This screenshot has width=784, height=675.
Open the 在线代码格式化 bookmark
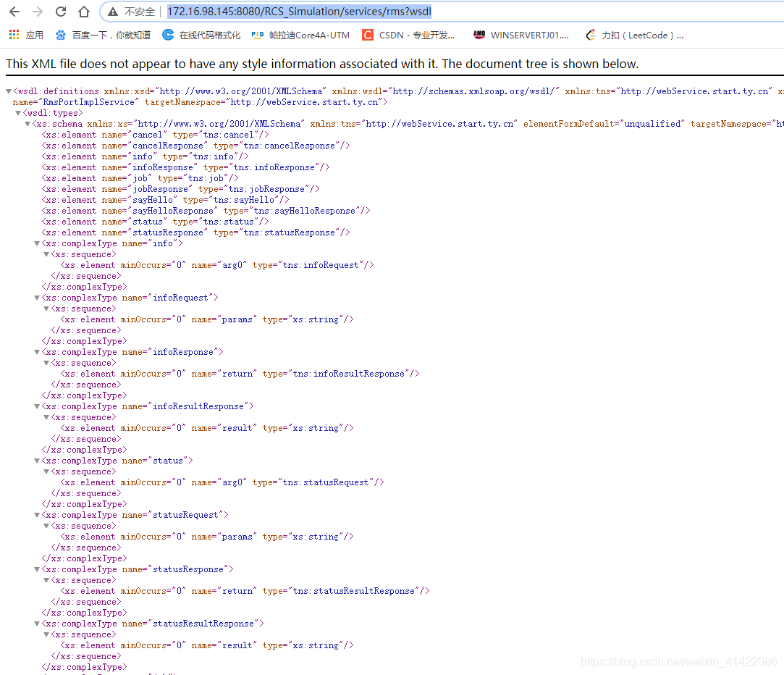pos(201,35)
